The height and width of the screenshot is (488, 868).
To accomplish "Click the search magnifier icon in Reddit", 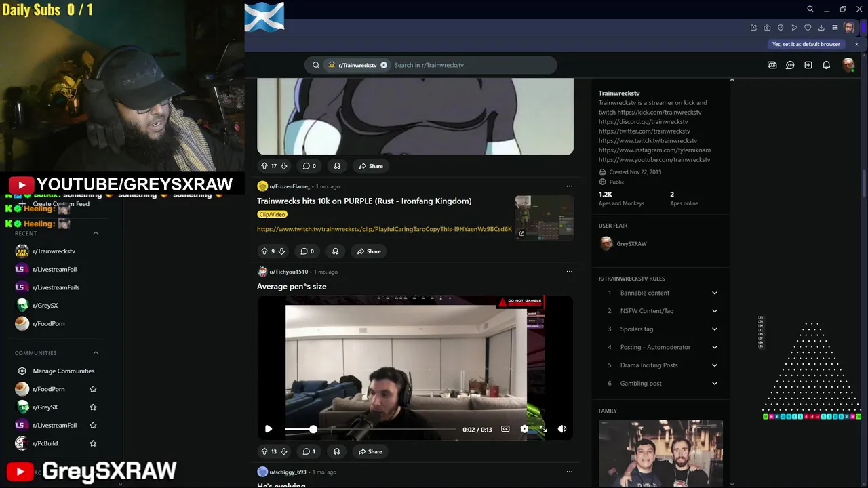I will click(315, 65).
